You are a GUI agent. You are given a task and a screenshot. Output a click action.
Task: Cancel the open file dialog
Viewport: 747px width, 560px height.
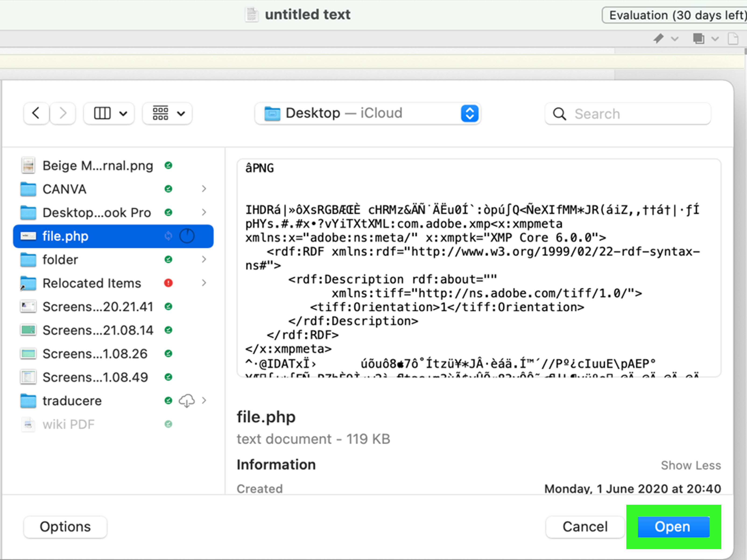585,527
